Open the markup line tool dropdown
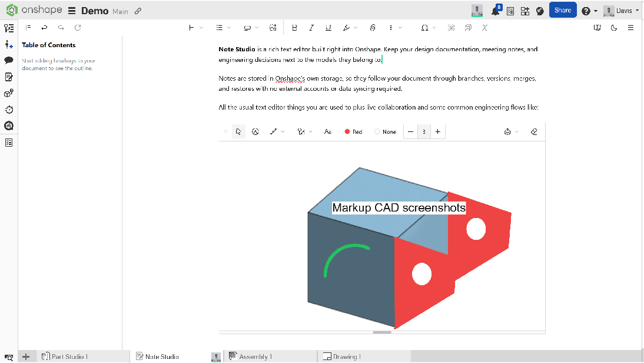Screen dimensions: 644x363 pos(277,131)
